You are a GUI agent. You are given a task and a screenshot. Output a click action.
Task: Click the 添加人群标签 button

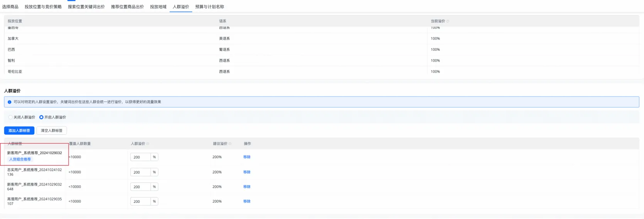(x=19, y=131)
